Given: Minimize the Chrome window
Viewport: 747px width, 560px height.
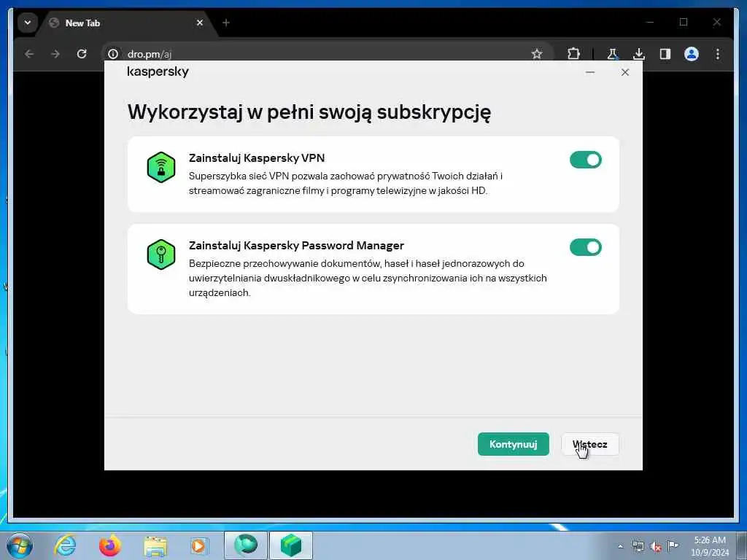Looking at the screenshot, I should click(x=650, y=22).
